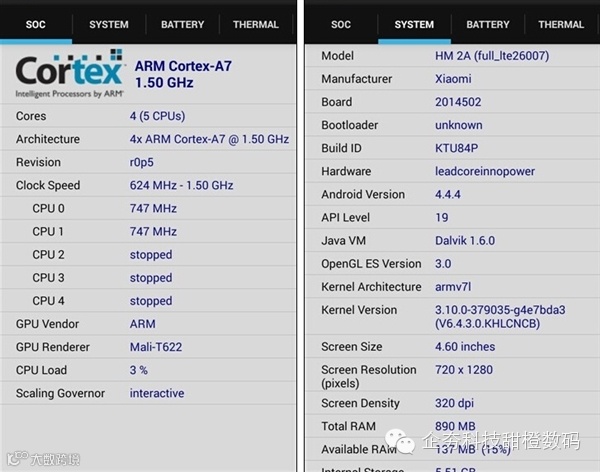
Task: Open the BATTERY tab in left screenshot
Action: pos(183,24)
